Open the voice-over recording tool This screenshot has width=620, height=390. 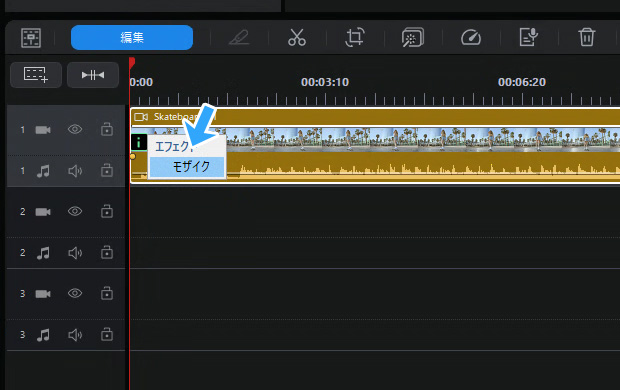pyautogui.click(x=529, y=38)
